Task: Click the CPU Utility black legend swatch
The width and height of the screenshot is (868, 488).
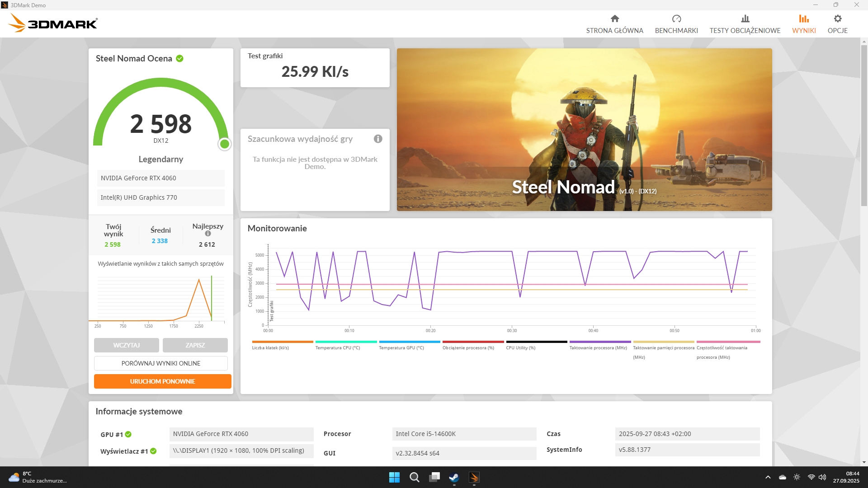Action: coord(536,342)
